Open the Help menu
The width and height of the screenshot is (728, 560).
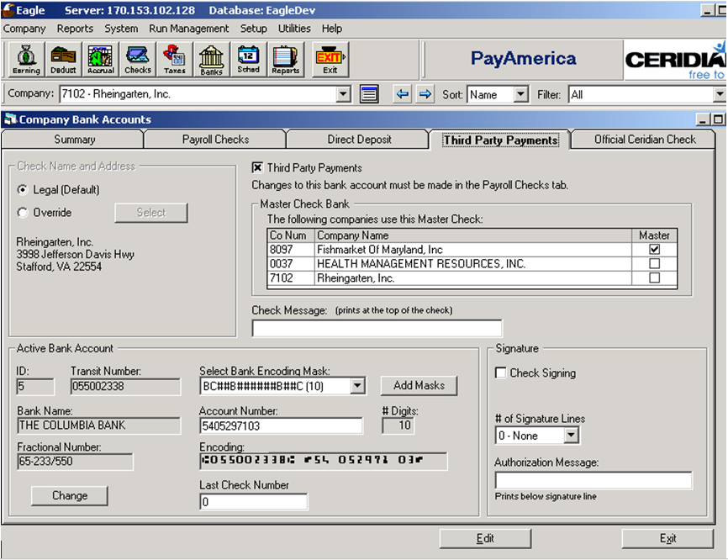pos(332,29)
